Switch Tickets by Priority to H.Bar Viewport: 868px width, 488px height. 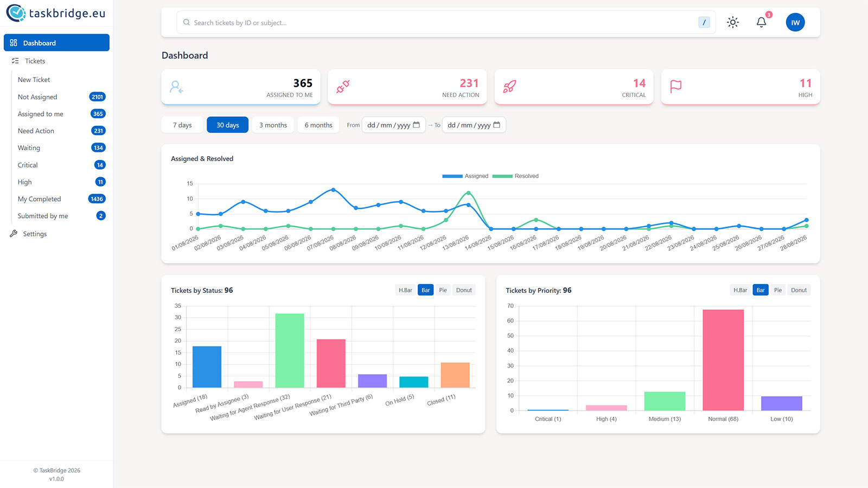coord(741,290)
